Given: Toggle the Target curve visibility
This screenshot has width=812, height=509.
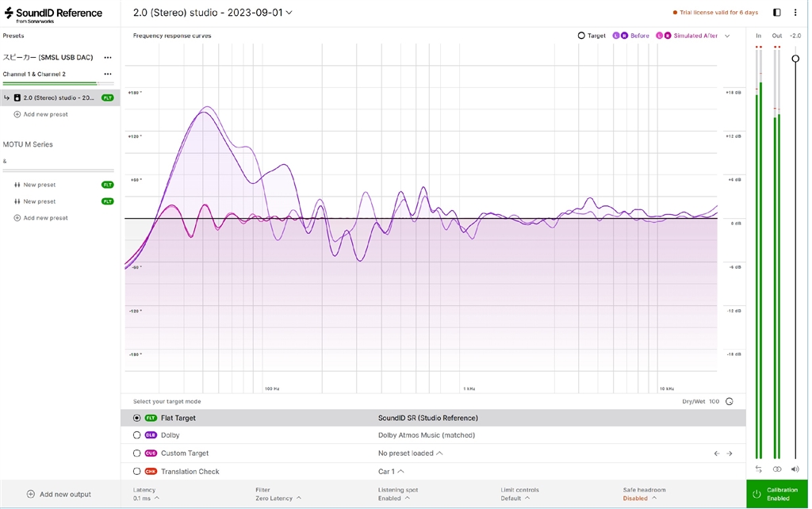Looking at the screenshot, I should pos(592,36).
